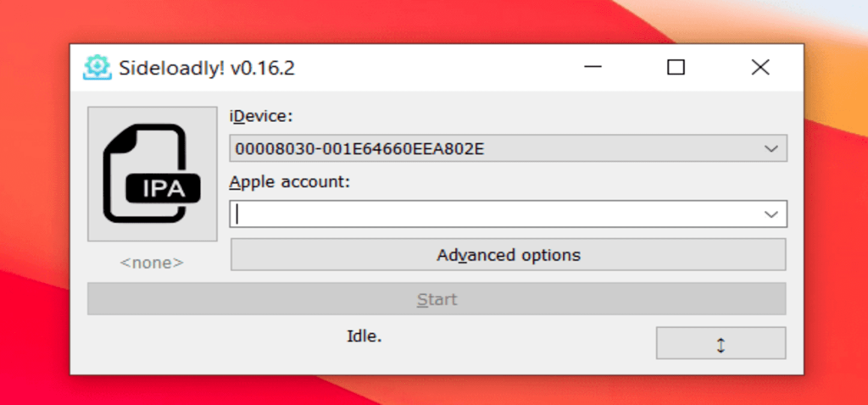Click the Idle status text

click(x=364, y=336)
